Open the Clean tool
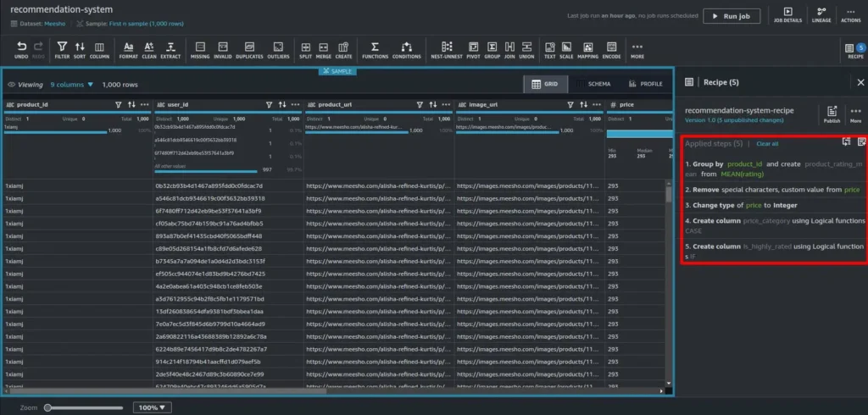The width and height of the screenshot is (868, 415). pos(149,50)
